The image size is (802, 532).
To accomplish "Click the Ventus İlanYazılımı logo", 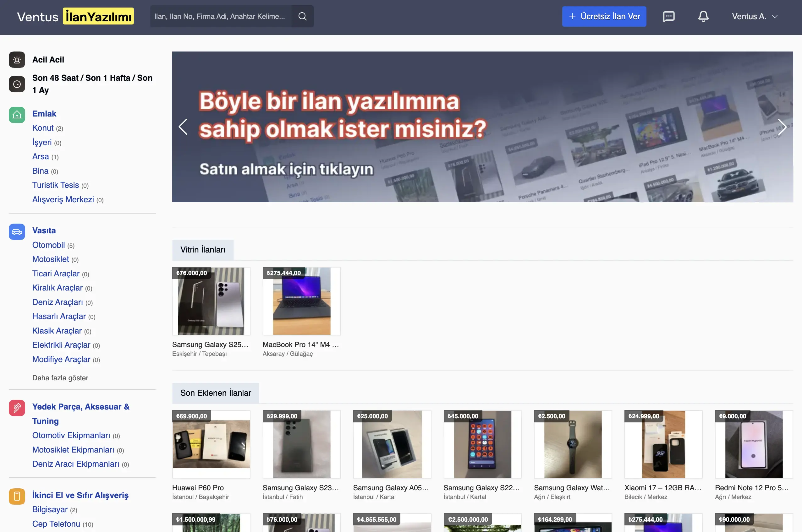I will (x=75, y=16).
